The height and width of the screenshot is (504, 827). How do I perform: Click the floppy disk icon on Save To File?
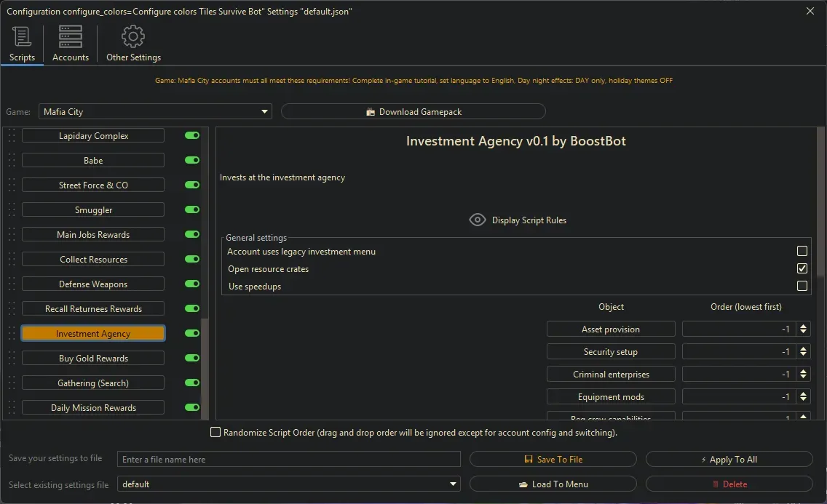tap(529, 458)
